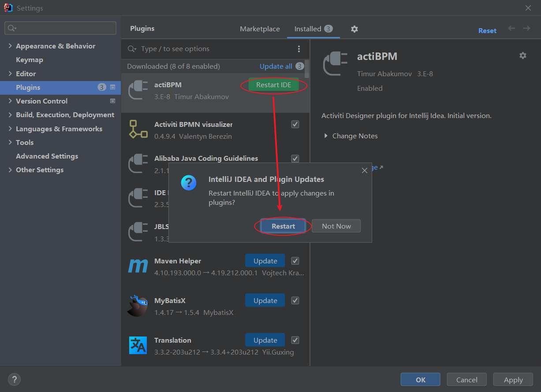
Task: Toggle Alibaba Java Coding Guidelines checkbox
Action: click(295, 158)
